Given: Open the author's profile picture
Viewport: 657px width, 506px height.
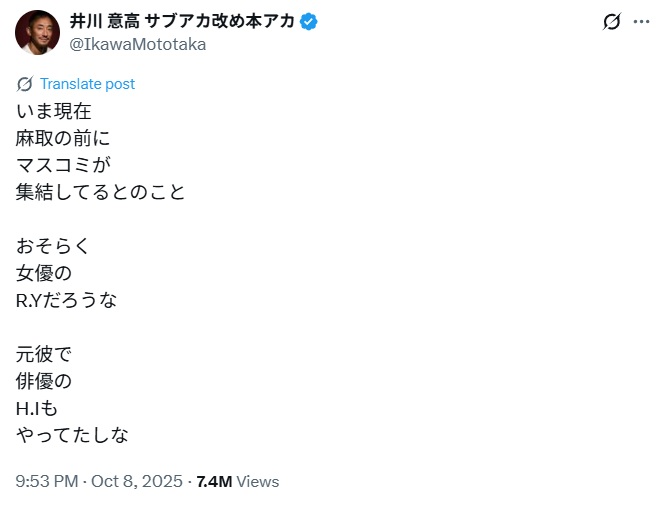Looking at the screenshot, I should [37, 32].
